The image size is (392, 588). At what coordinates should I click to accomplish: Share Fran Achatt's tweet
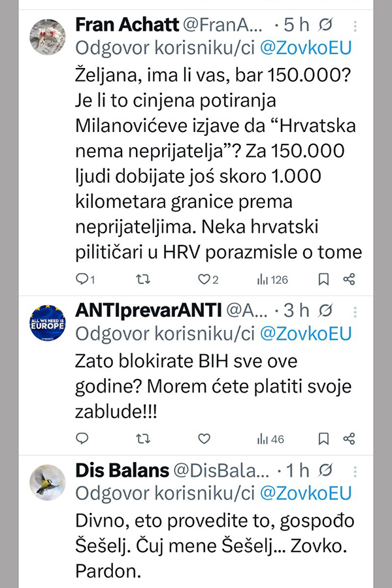click(349, 280)
